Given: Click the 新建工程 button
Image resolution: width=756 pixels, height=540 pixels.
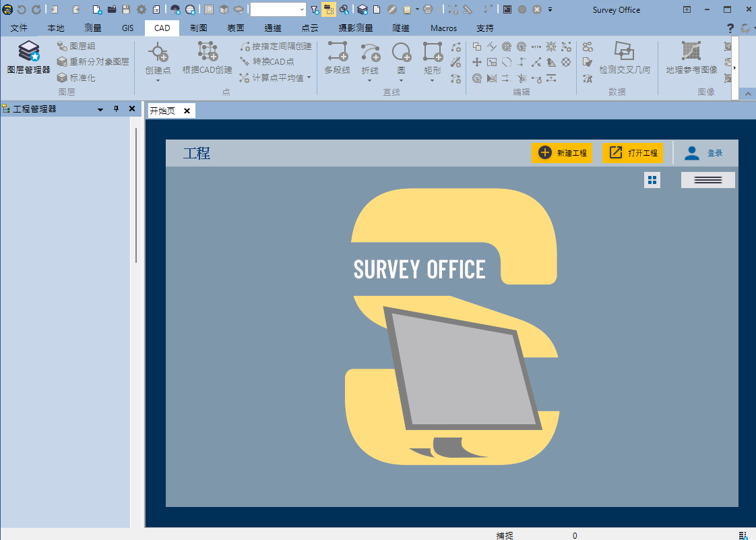Looking at the screenshot, I should (x=562, y=153).
